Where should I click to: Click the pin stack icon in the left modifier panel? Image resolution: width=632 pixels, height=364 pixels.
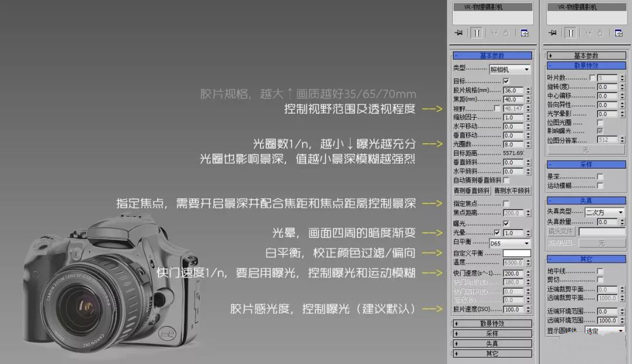click(458, 33)
